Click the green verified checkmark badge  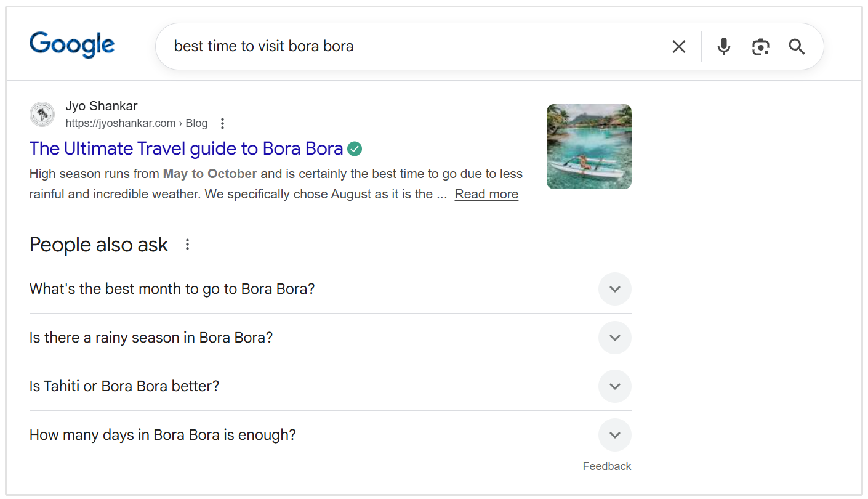[x=355, y=148]
